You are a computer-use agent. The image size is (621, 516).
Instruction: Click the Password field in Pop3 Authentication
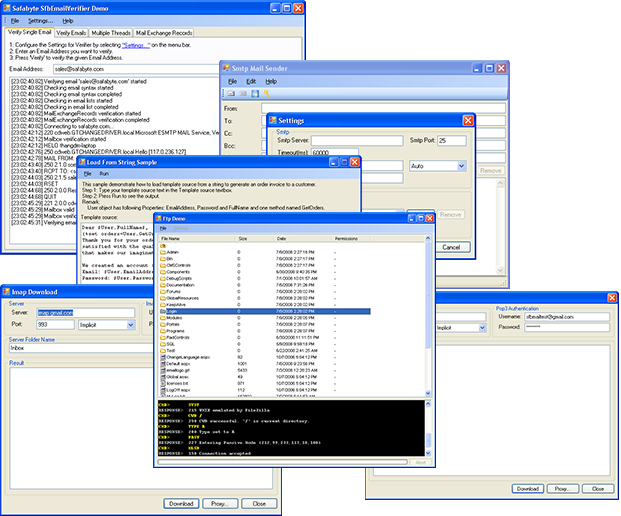pos(567,327)
